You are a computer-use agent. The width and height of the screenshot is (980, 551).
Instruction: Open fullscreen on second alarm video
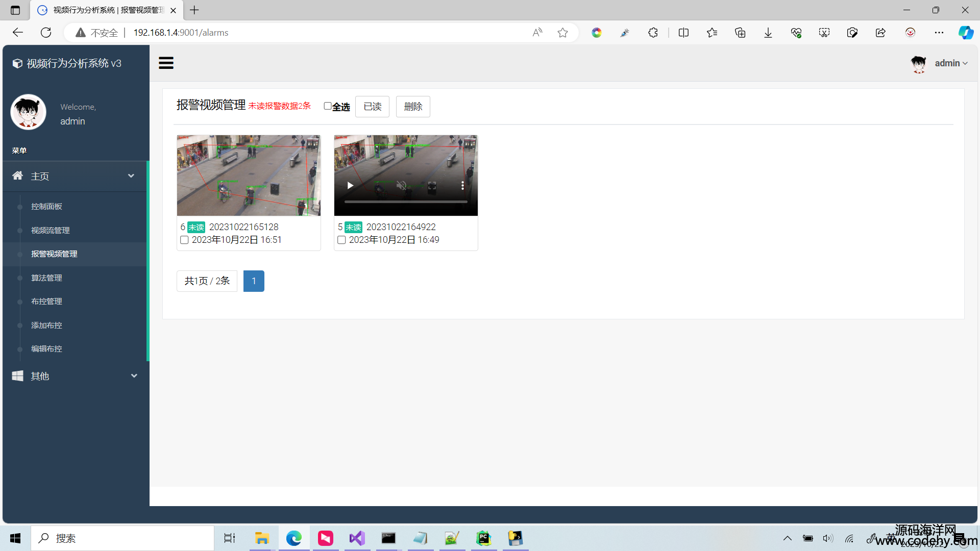(432, 186)
